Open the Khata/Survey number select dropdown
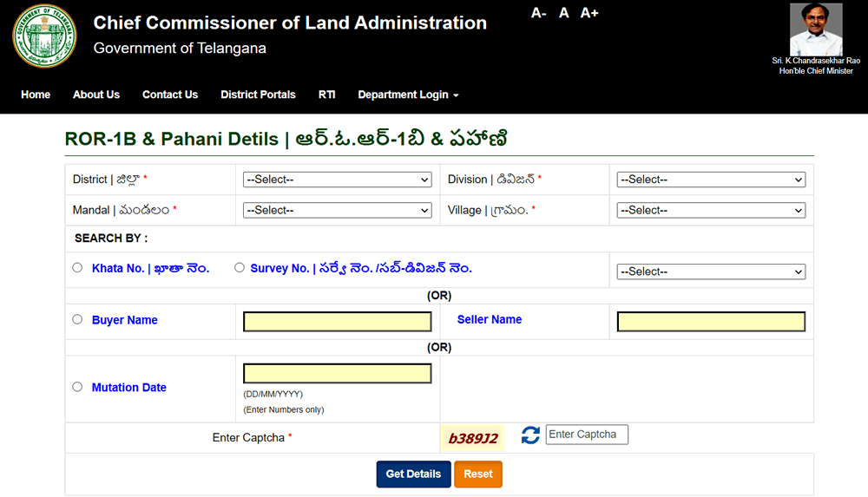 click(711, 271)
